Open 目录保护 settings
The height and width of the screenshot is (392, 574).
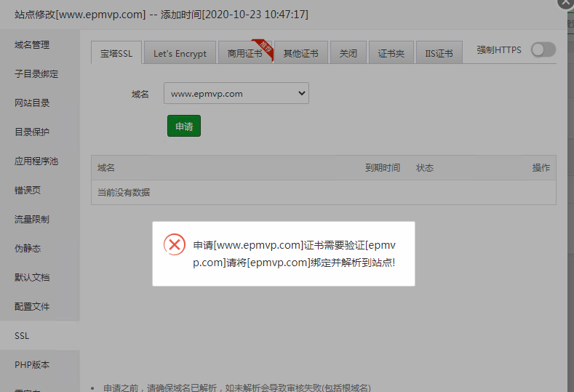(32, 132)
